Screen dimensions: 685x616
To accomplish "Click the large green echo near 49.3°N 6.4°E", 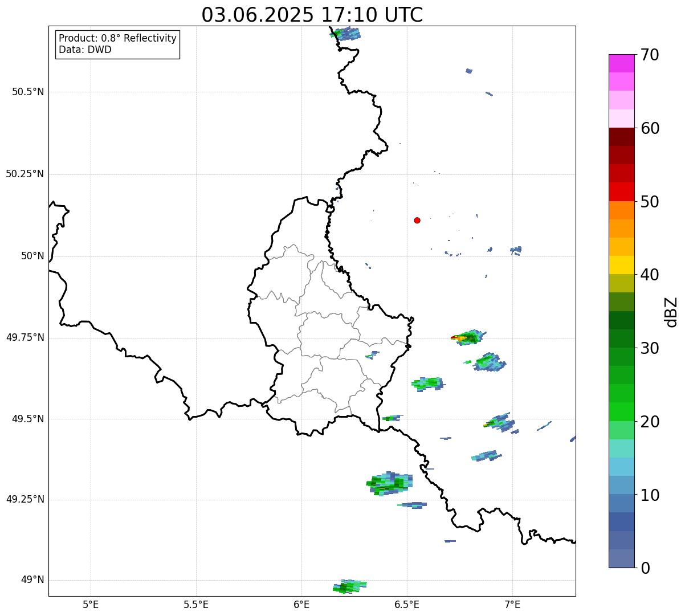I will 390,484.
